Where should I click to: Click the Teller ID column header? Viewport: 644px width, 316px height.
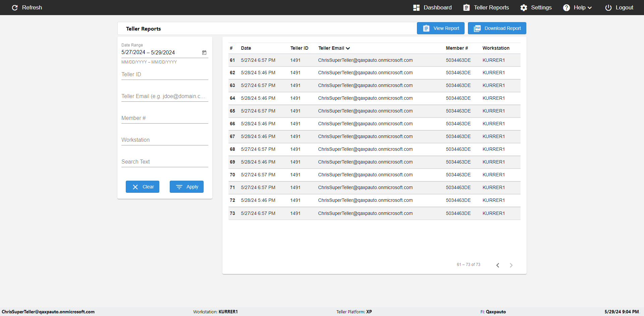[x=299, y=48]
